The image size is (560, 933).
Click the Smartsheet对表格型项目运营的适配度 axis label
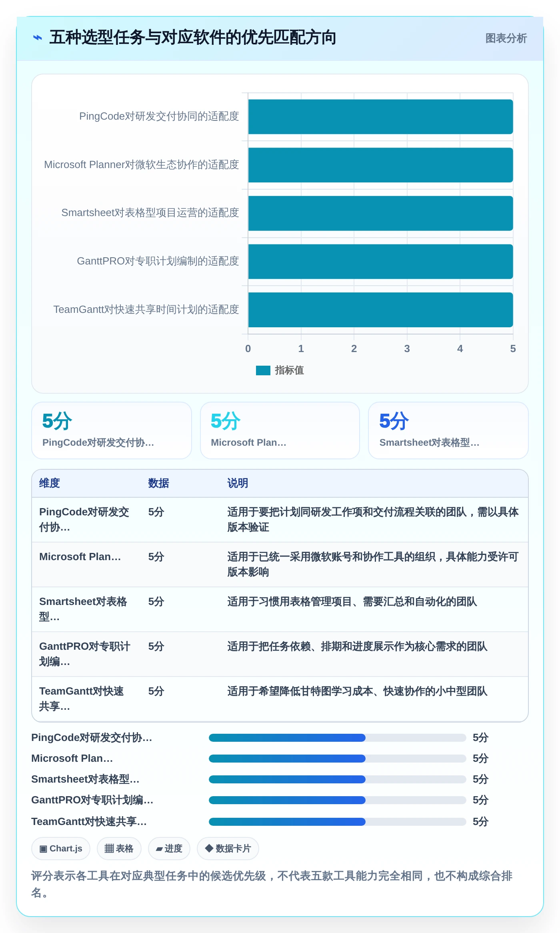(150, 213)
